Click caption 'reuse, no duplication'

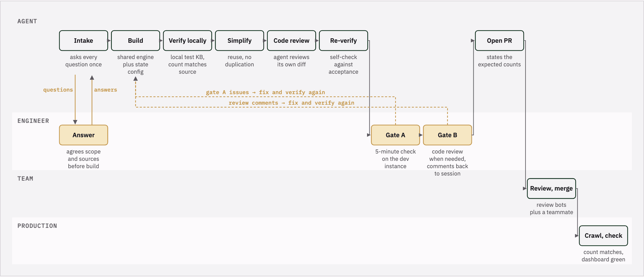[240, 61]
